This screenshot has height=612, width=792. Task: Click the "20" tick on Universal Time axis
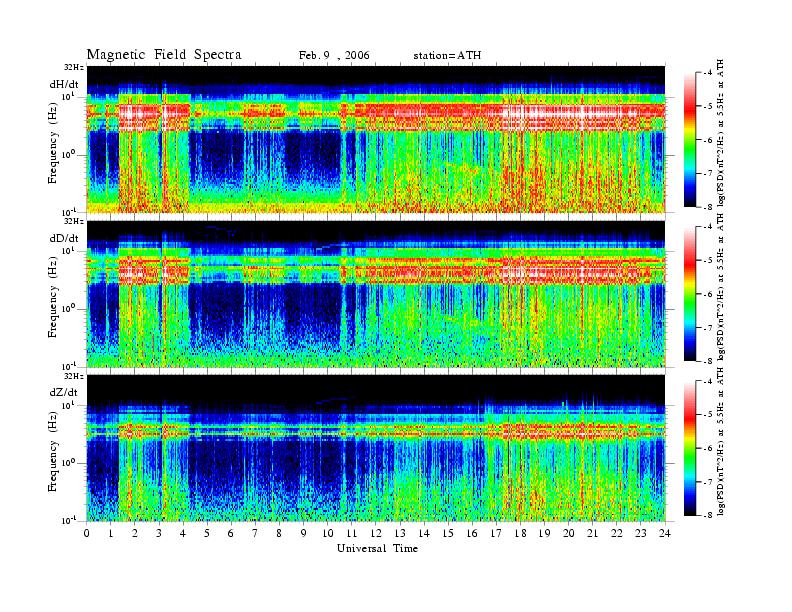pos(569,533)
